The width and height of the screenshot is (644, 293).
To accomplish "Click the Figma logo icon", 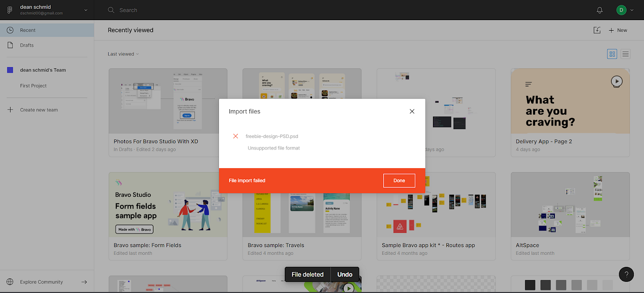I will pos(10,10).
